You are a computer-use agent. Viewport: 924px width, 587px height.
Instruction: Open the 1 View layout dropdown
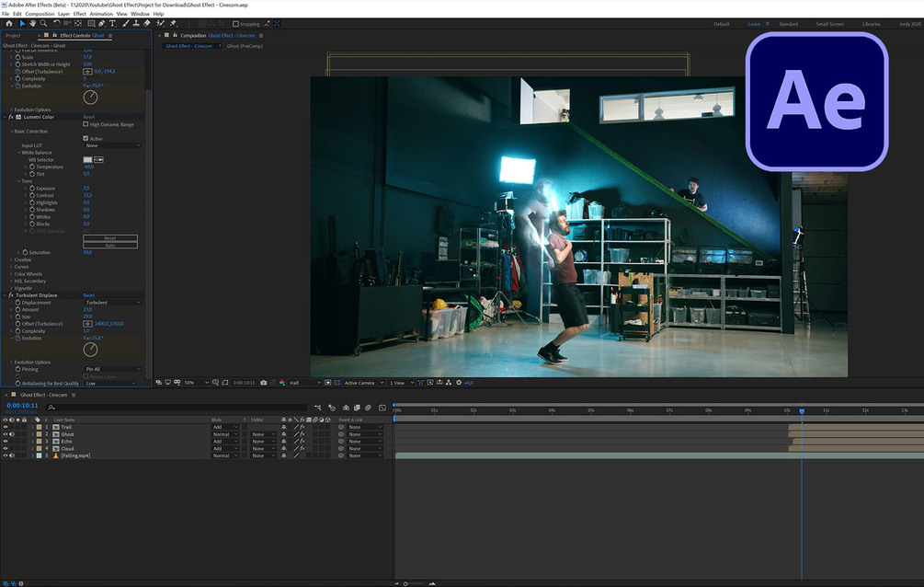point(401,383)
